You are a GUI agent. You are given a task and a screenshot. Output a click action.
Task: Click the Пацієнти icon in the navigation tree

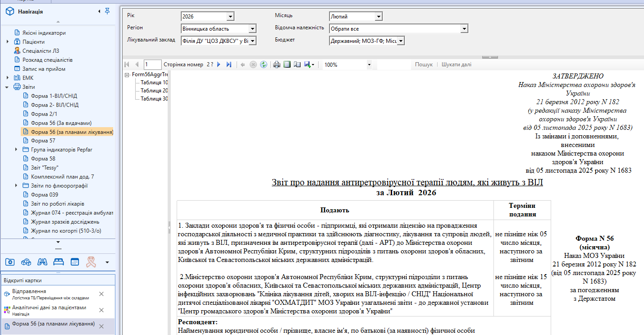click(17, 42)
